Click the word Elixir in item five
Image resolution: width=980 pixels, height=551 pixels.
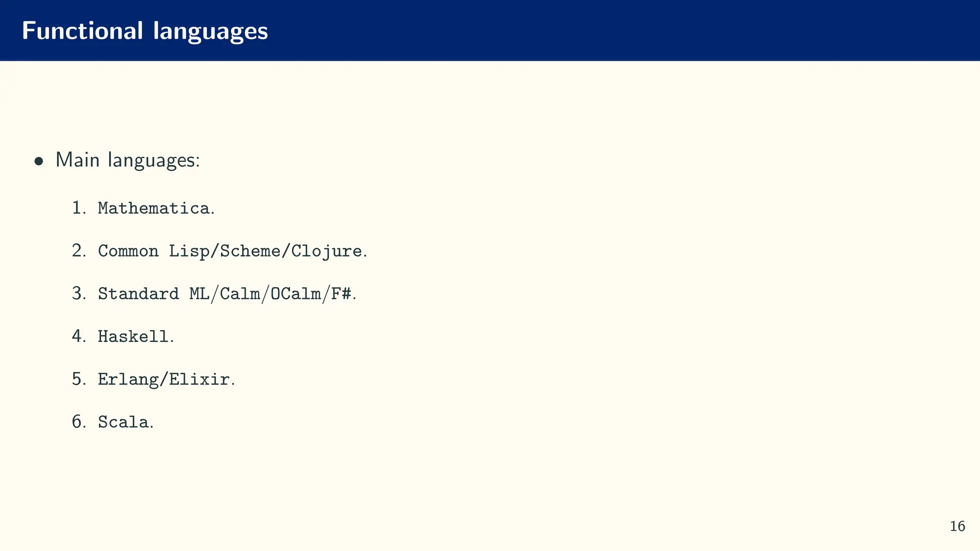tap(200, 379)
